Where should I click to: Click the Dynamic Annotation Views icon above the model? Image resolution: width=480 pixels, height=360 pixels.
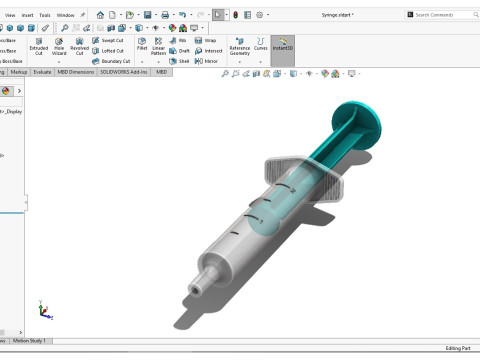coord(266,74)
